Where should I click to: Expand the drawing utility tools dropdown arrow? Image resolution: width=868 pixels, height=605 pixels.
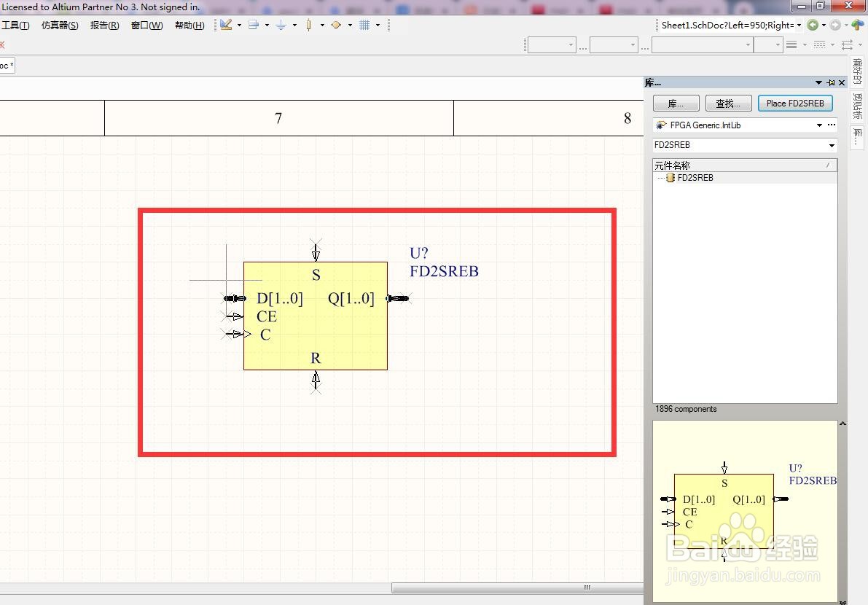click(239, 25)
